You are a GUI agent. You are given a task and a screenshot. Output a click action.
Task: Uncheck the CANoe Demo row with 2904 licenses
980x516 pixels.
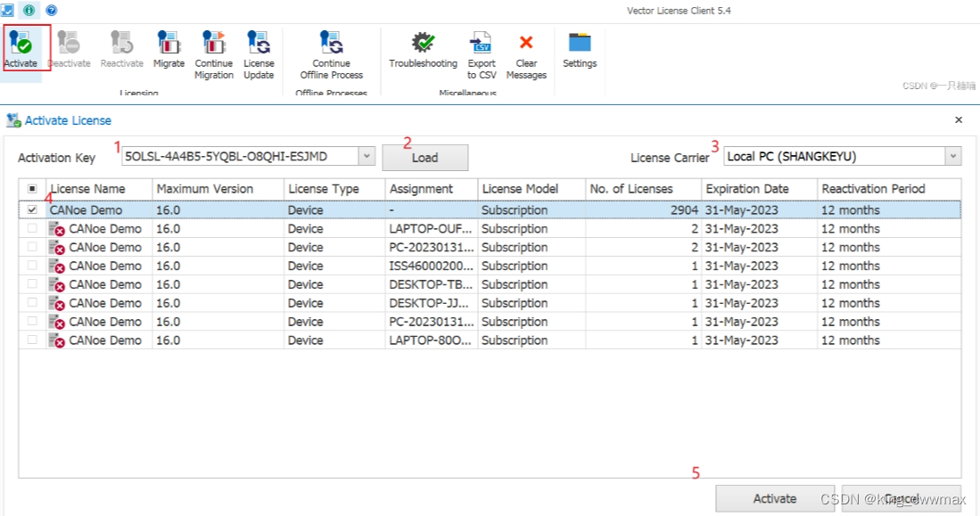click(32, 210)
